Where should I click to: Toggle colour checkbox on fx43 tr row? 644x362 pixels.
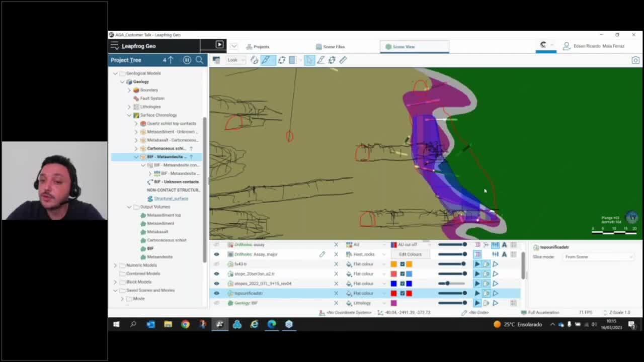(402, 264)
